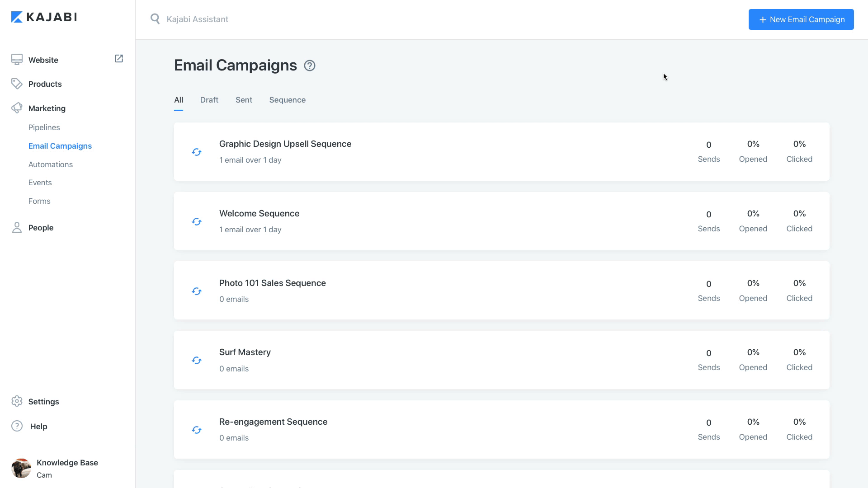Click the search magnifier icon

point(155,19)
